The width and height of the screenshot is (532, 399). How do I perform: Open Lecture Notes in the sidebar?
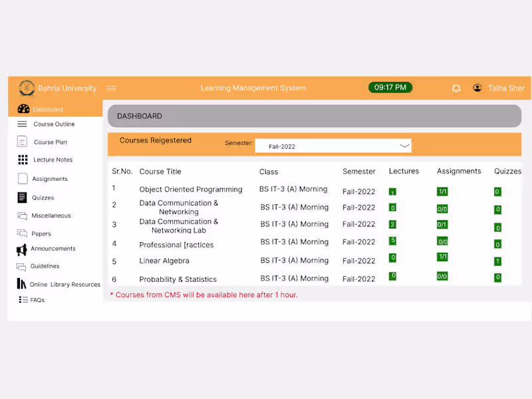pyautogui.click(x=53, y=160)
